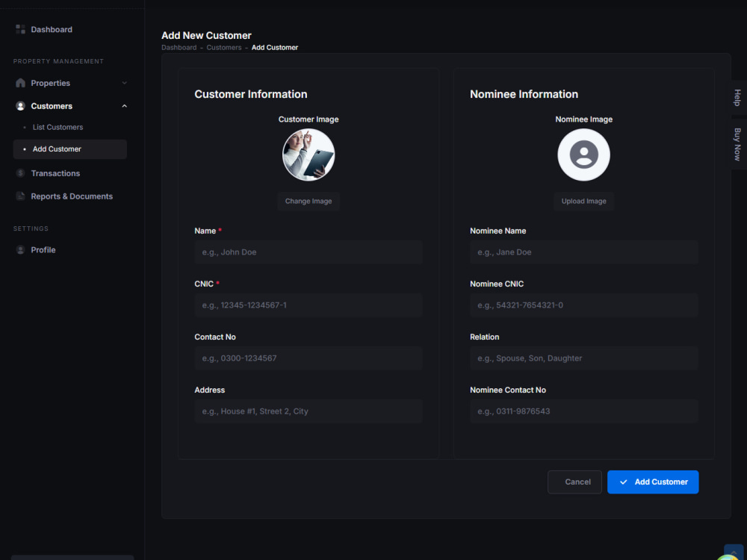This screenshot has height=560, width=747.
Task: Click the Transactions dollar icon
Action: [x=20, y=173]
